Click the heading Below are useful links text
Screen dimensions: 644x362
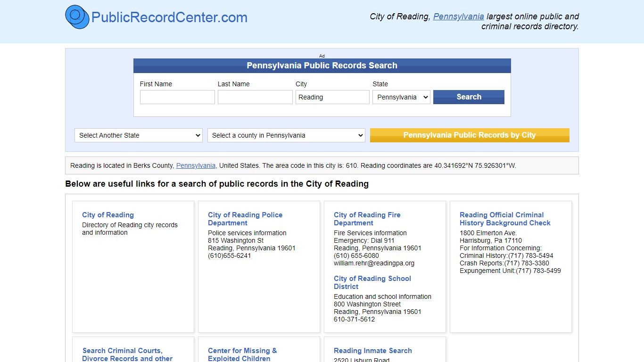(217, 184)
